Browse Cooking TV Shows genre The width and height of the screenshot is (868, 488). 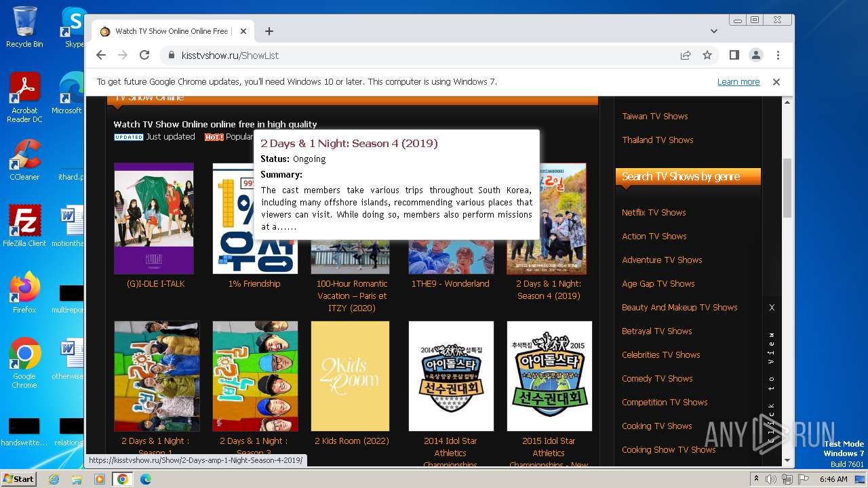[657, 426]
